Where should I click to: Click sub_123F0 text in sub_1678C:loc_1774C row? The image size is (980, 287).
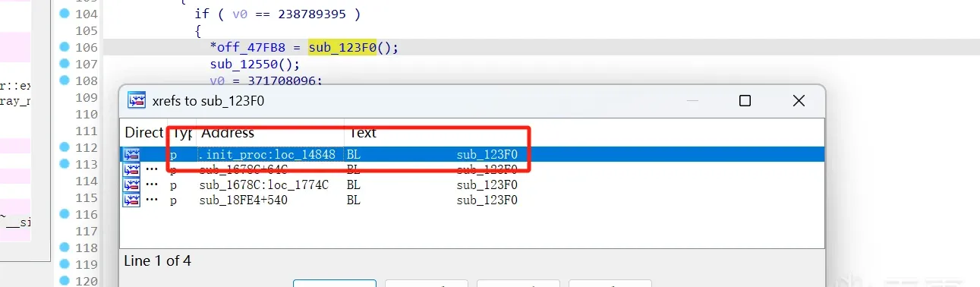click(x=487, y=184)
